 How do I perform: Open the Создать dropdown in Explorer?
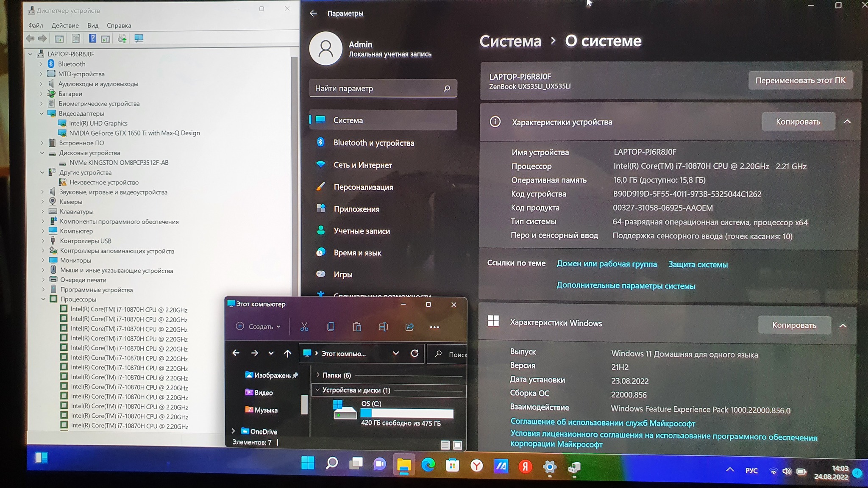258,327
